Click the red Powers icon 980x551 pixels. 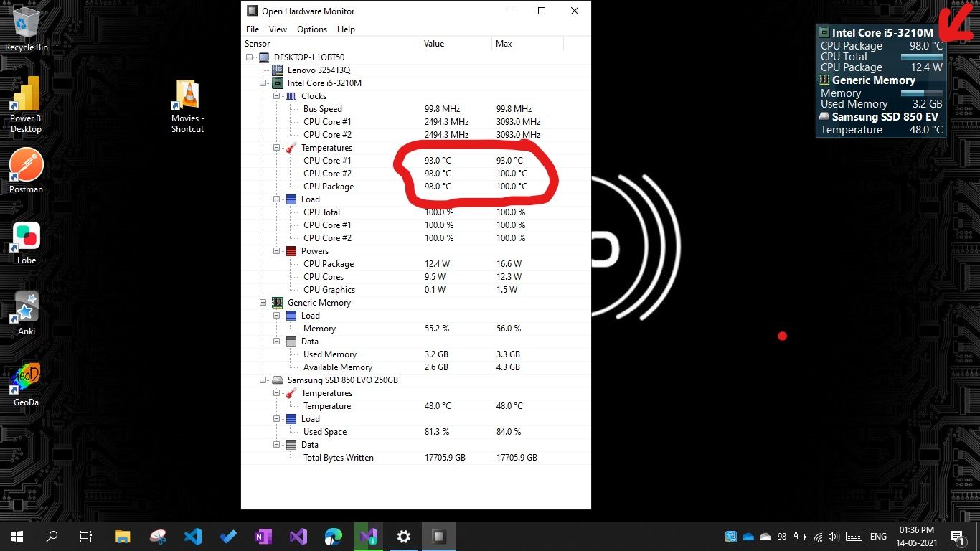(291, 251)
